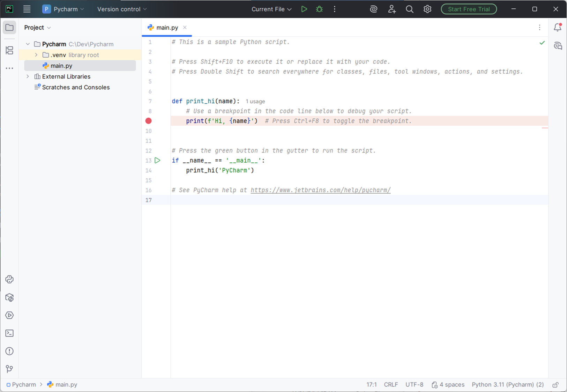Click Pycharm breadcrumb in navigation bar
The image size is (567, 392).
coord(21,385)
